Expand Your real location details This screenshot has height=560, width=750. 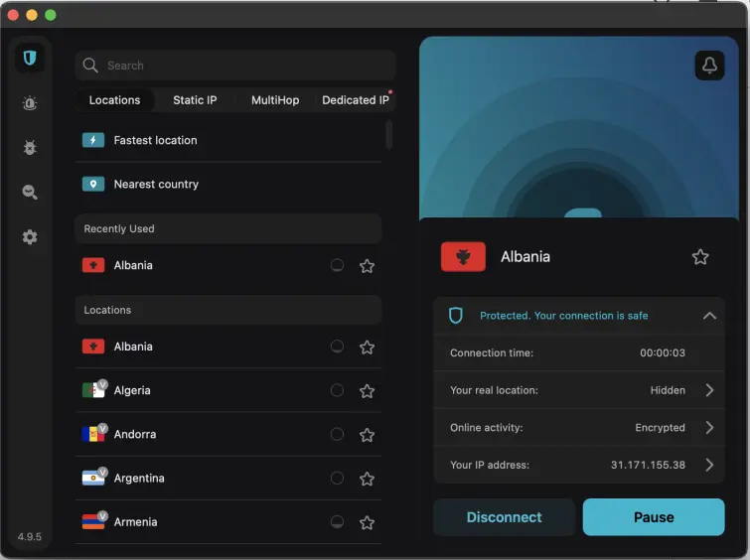[710, 390]
